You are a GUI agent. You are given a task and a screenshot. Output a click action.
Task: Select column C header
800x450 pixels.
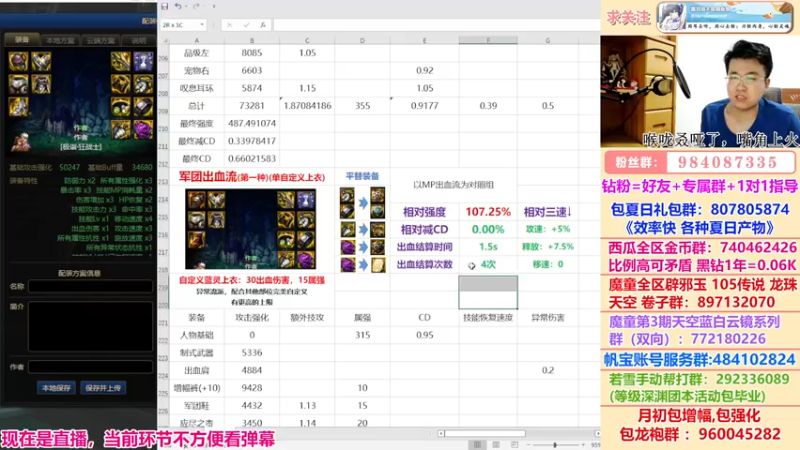pos(307,40)
